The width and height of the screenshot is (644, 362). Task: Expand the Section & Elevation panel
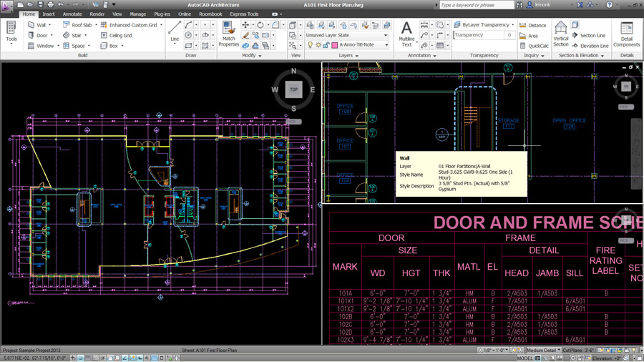click(582, 55)
